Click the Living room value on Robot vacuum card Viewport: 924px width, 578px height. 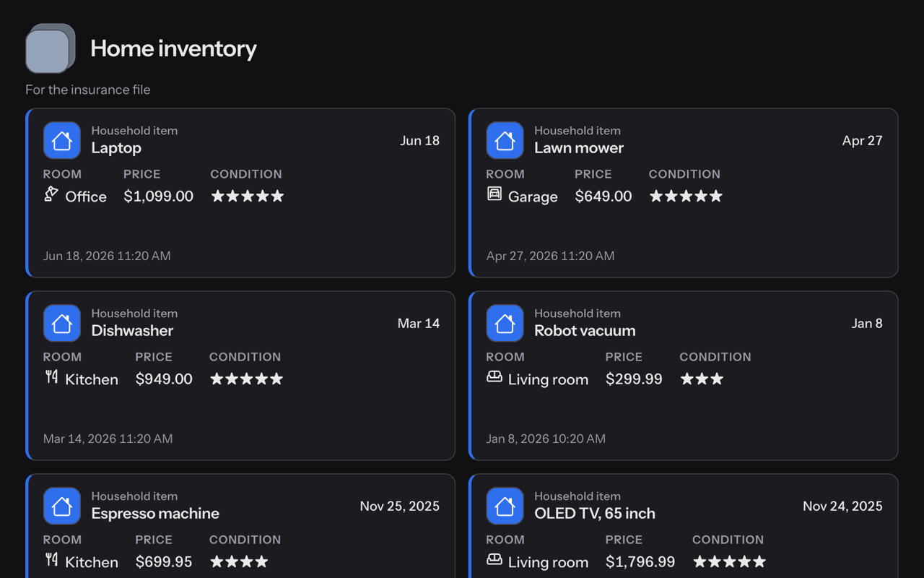[548, 379]
